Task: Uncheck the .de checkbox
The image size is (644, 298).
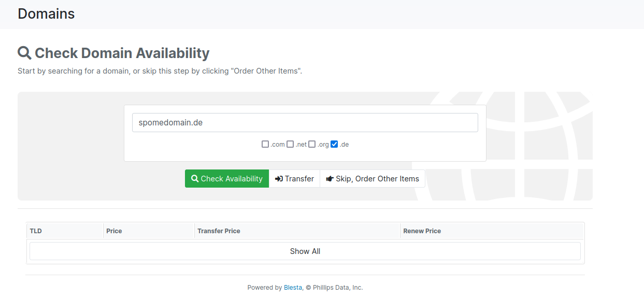Action: pos(334,144)
